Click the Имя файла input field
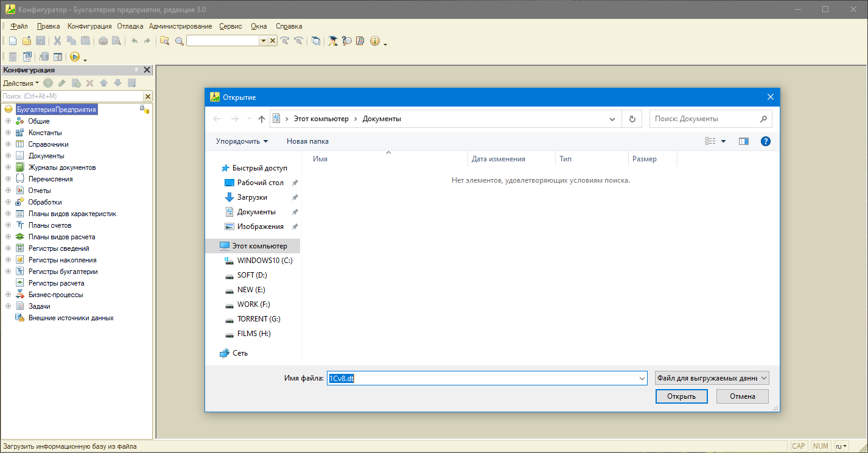Image resolution: width=868 pixels, height=453 pixels. (x=486, y=378)
